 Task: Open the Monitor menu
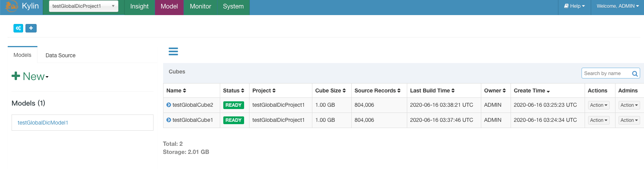point(201,7)
